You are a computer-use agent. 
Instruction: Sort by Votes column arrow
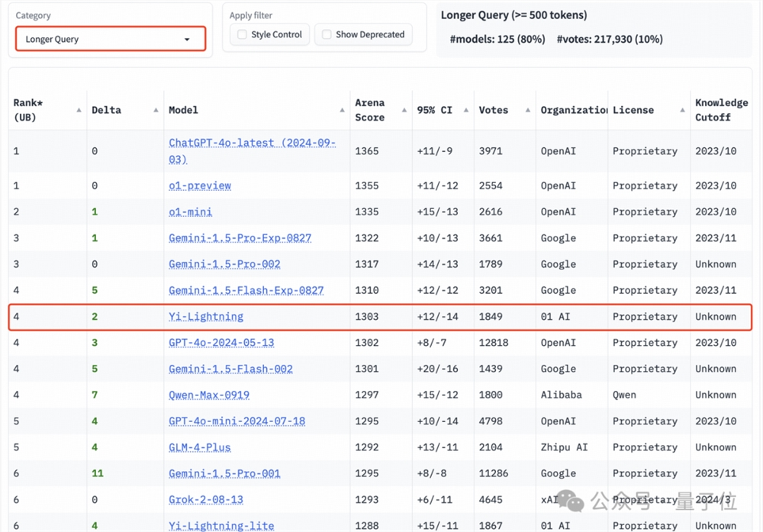pos(527,110)
